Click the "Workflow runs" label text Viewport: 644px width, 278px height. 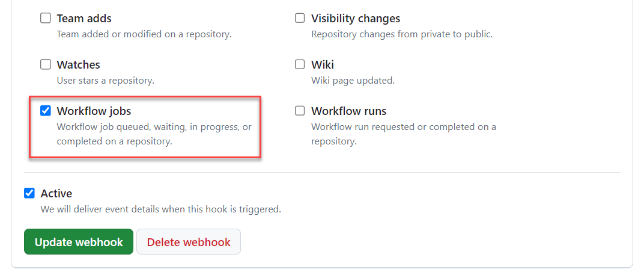(348, 111)
